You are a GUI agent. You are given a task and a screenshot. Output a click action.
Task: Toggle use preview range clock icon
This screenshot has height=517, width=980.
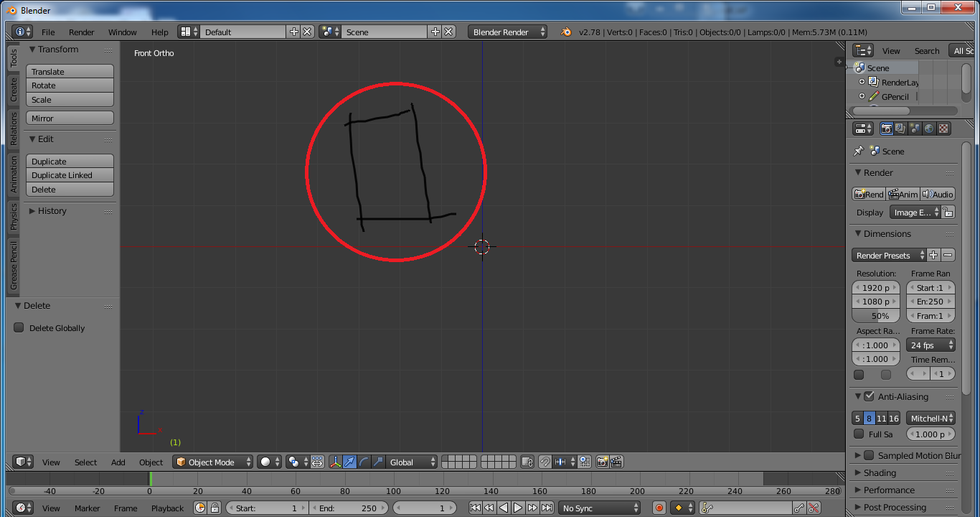(200, 508)
